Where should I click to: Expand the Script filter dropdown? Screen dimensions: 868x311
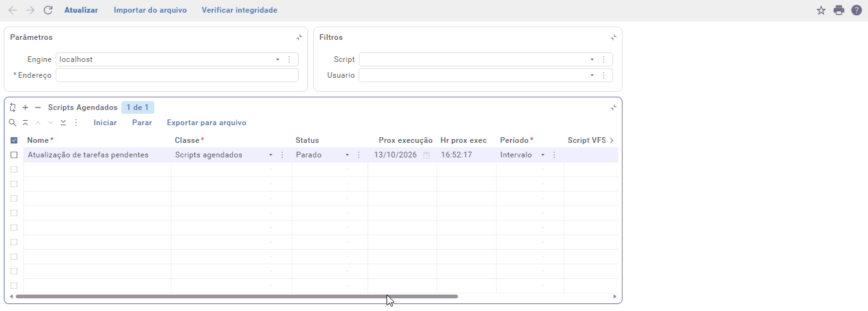click(592, 59)
